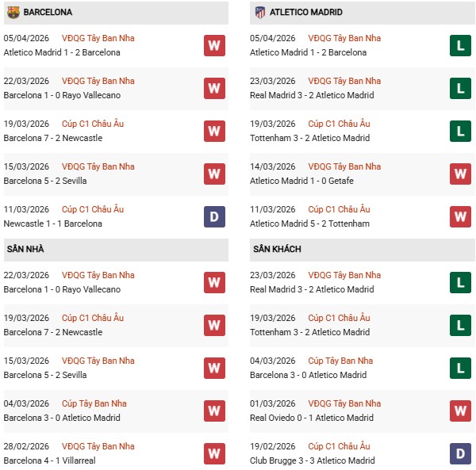Click the W badge for Barcelona 4 - 1 Villarreal
This screenshot has height=470, width=476.
(214, 454)
